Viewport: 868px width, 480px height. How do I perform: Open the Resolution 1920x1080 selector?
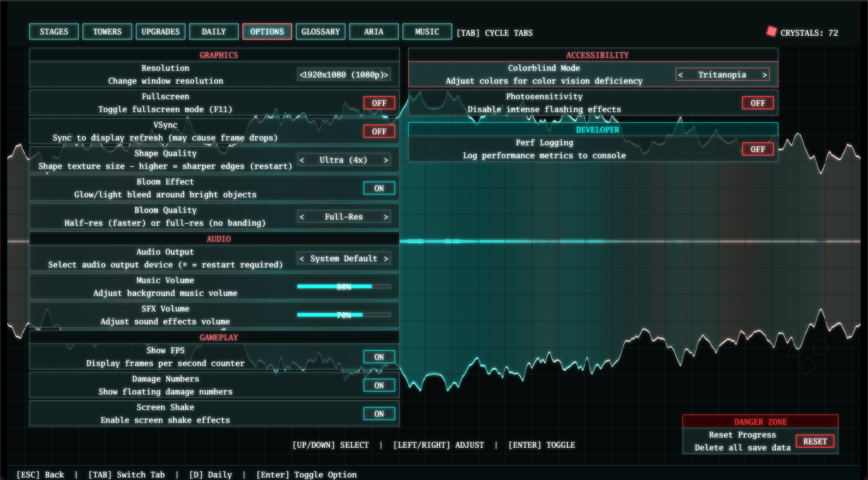[344, 75]
